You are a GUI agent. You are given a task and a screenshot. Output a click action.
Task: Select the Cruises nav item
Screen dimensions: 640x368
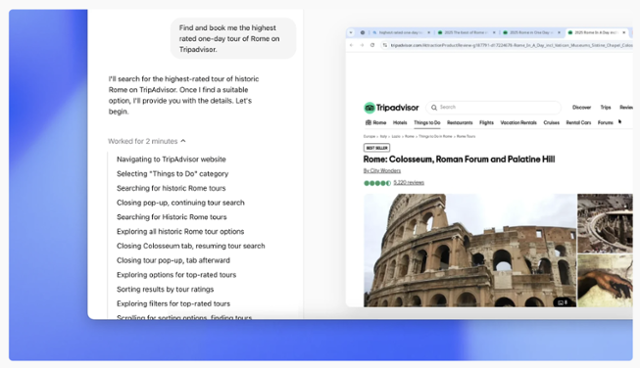tap(551, 122)
